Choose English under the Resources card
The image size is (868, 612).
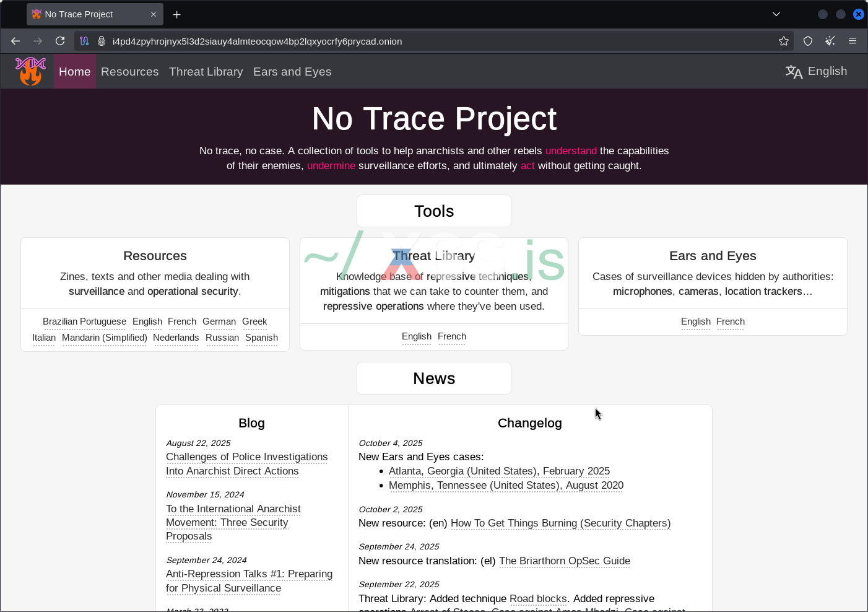tap(147, 321)
